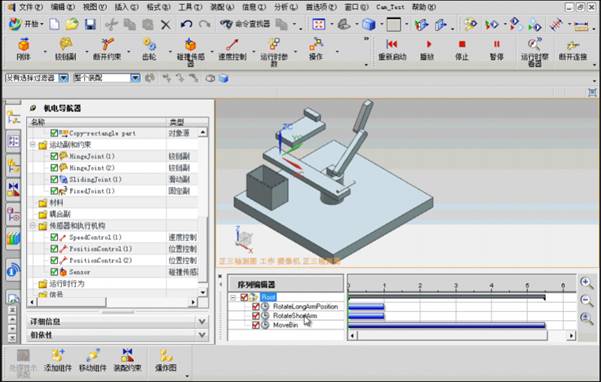Open the selection filter dropdown
601x382 pixels.
click(x=63, y=78)
